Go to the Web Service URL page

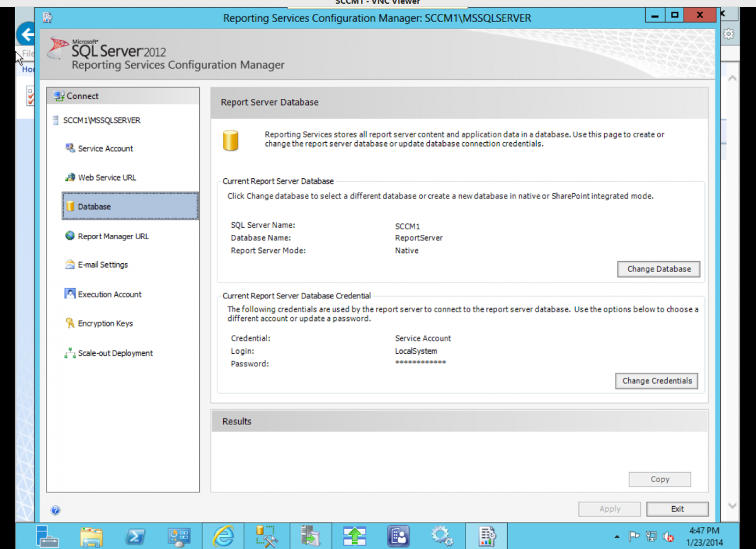107,178
